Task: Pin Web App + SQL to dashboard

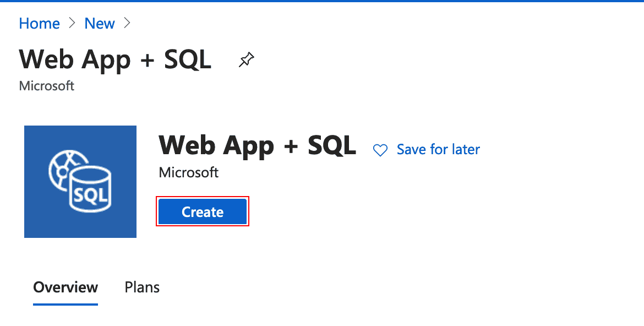Action: pyautogui.click(x=247, y=60)
